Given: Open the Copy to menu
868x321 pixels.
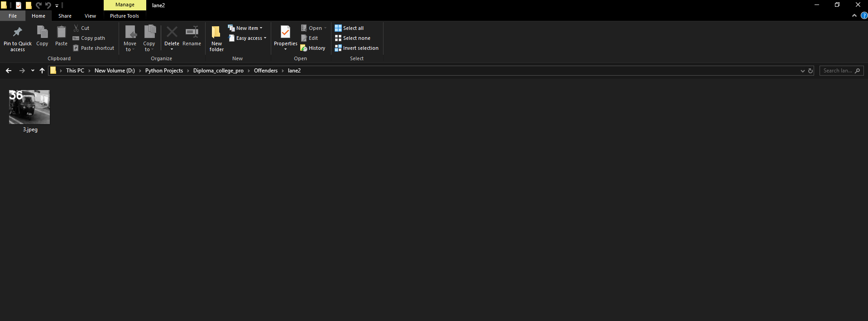Looking at the screenshot, I should pos(149,38).
